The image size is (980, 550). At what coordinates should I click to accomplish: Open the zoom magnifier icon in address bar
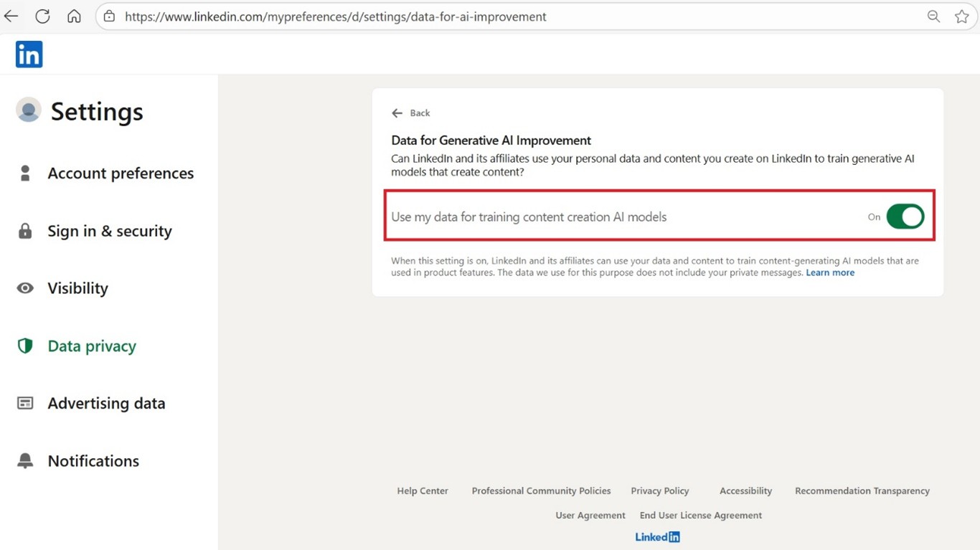[x=933, y=16]
